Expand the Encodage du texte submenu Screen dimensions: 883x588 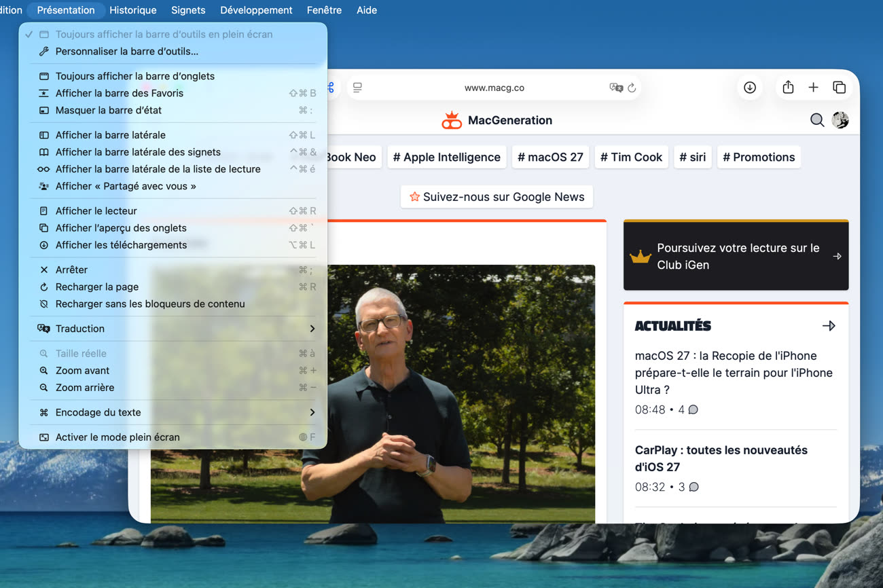[x=173, y=412]
